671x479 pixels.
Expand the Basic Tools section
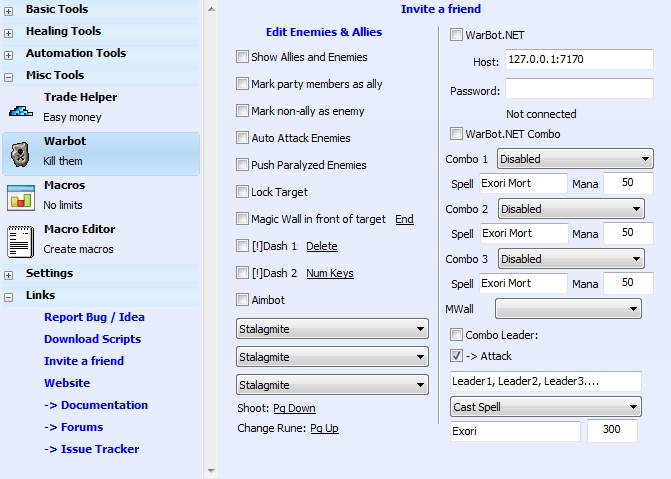[x=9, y=10]
